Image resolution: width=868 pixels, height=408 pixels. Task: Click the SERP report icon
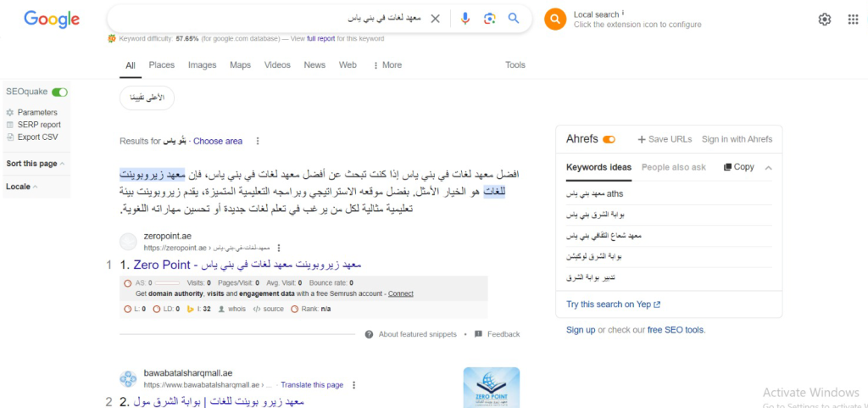[10, 125]
